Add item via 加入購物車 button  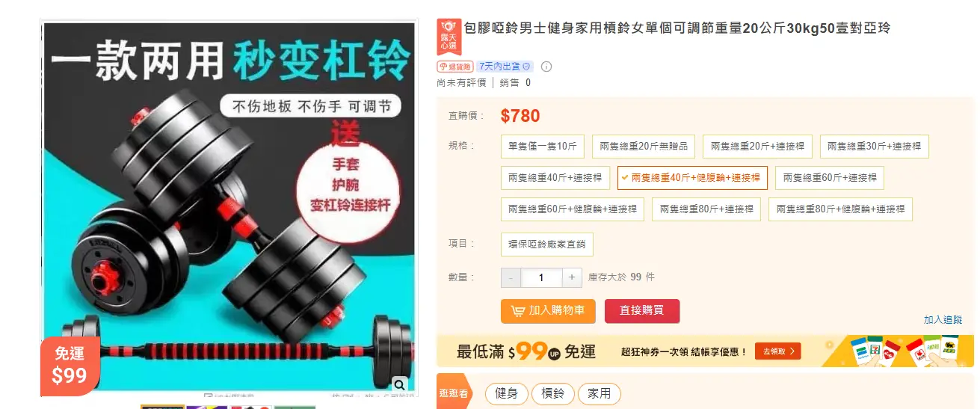point(548,311)
